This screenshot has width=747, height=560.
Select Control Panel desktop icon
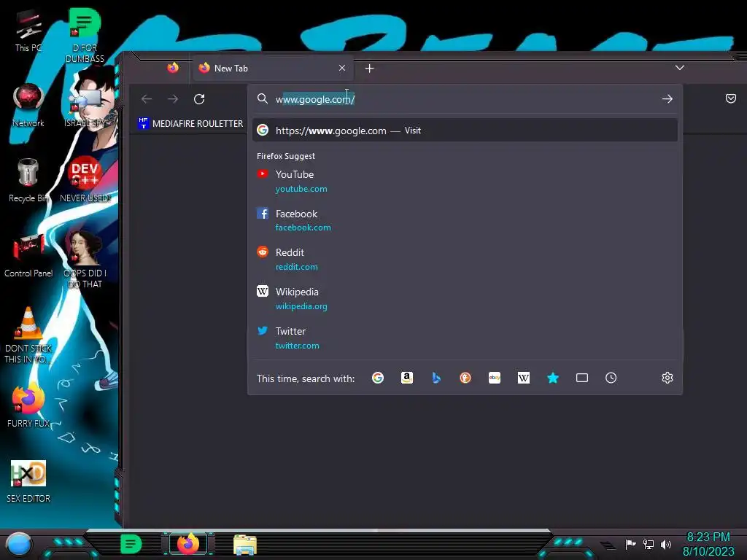[28, 256]
